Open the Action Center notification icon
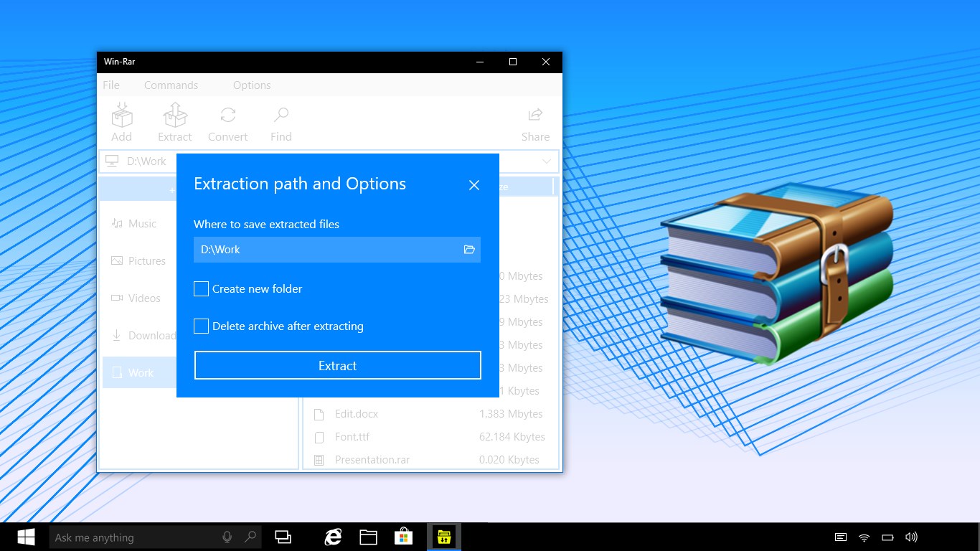 841,537
